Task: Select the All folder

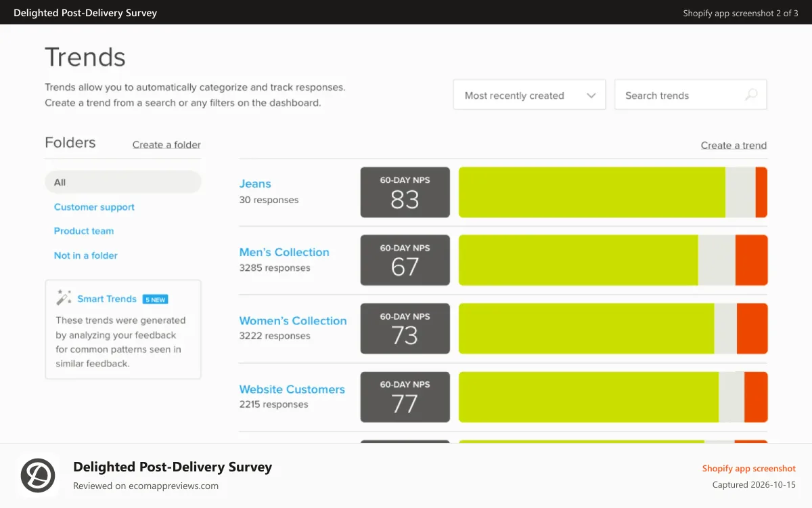Action: 123,182
